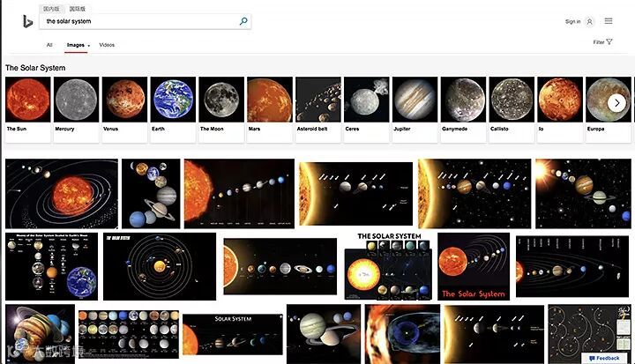Advance carousel with right arrow button
Image resolution: width=635 pixels, height=364 pixels.
pyautogui.click(x=616, y=103)
